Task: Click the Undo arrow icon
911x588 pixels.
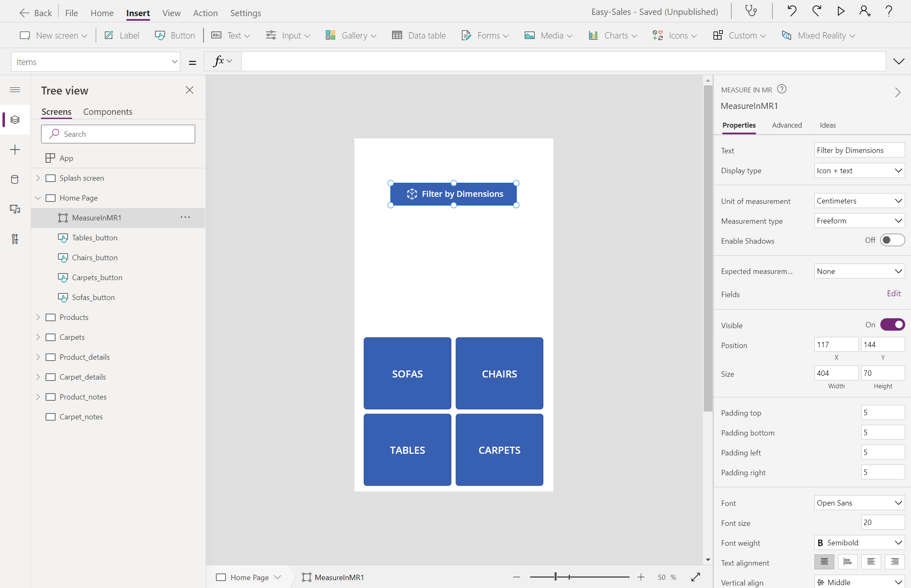Action: click(x=792, y=11)
